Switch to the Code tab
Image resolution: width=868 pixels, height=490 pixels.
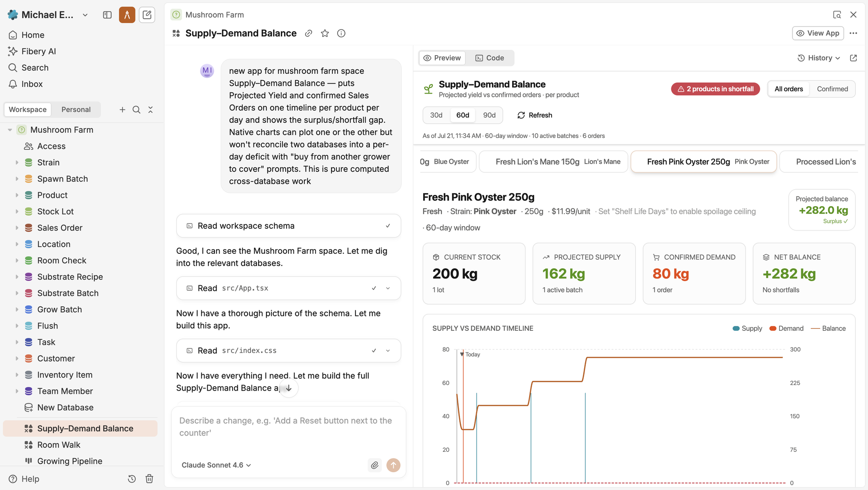(490, 58)
